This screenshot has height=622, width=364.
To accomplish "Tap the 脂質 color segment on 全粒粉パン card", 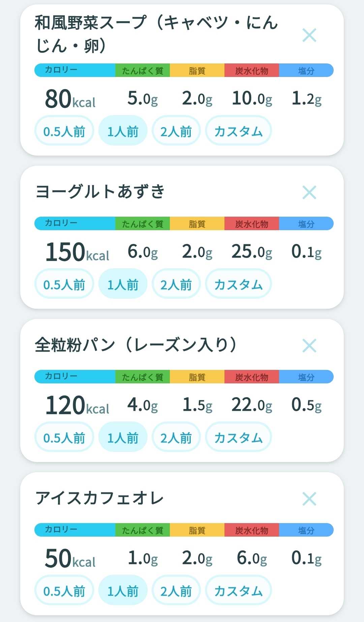I will click(x=197, y=377).
